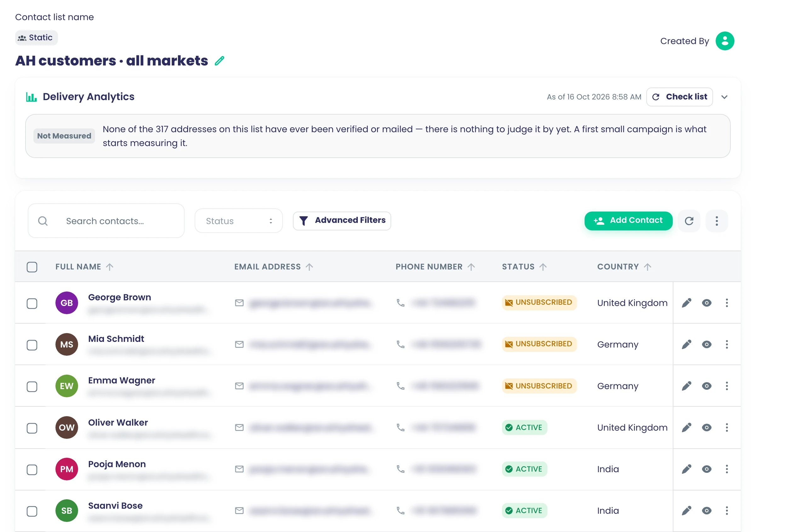Open Mia Schmidt's row more options
800x532 pixels.
point(727,344)
